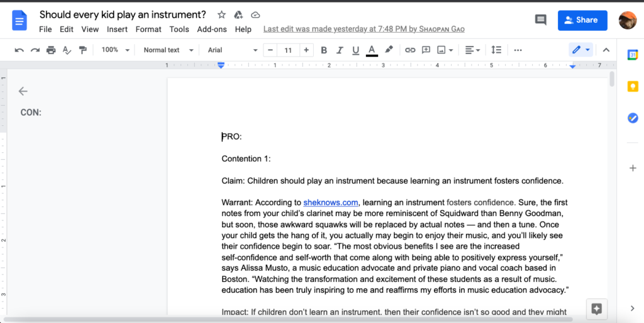The image size is (644, 323).
Task: Print the document with the printer icon
Action: (x=51, y=50)
